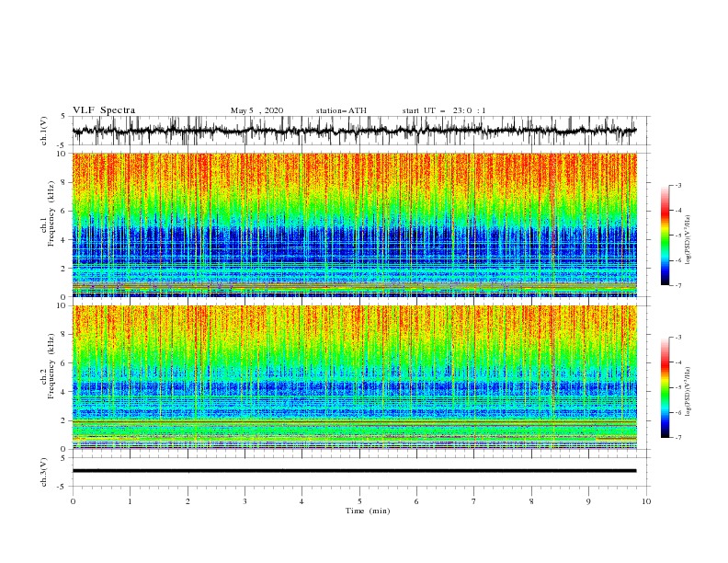Click time axis tick label "1"
This screenshot has height=563, width=728.
tap(131, 501)
